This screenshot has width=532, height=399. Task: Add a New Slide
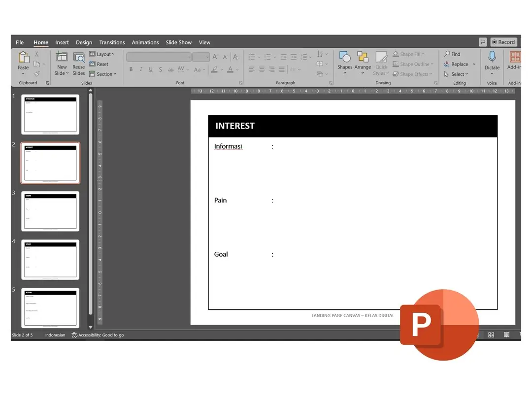point(62,63)
